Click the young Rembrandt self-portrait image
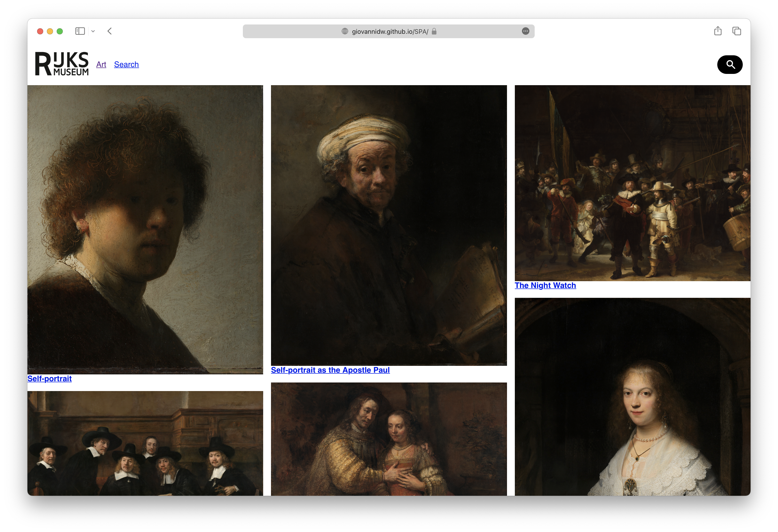Screen dimensions: 778x532 [145, 229]
